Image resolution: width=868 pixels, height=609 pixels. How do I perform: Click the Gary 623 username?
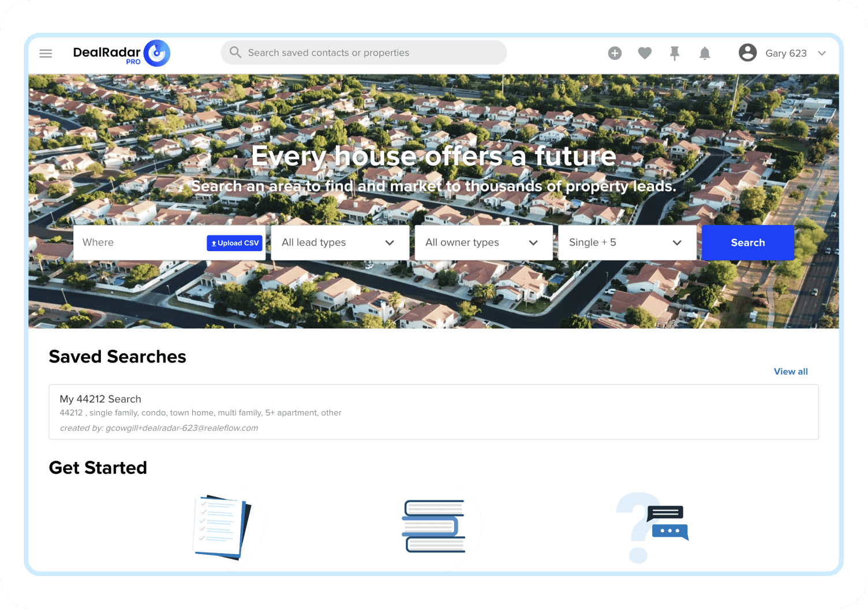coord(786,53)
